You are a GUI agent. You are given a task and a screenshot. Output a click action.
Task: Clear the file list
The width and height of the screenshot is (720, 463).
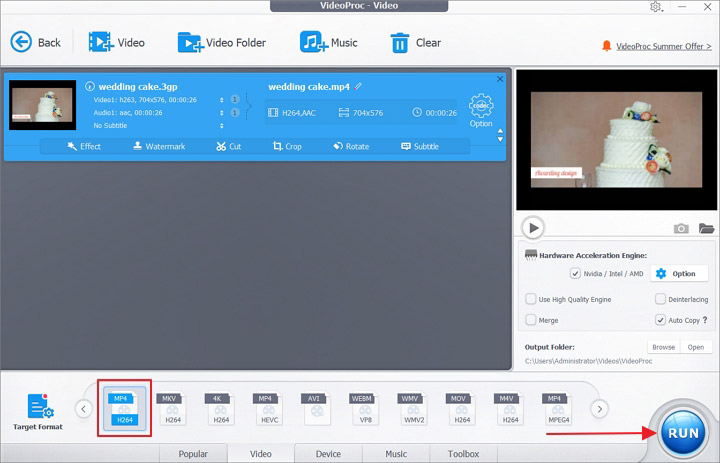click(x=415, y=43)
